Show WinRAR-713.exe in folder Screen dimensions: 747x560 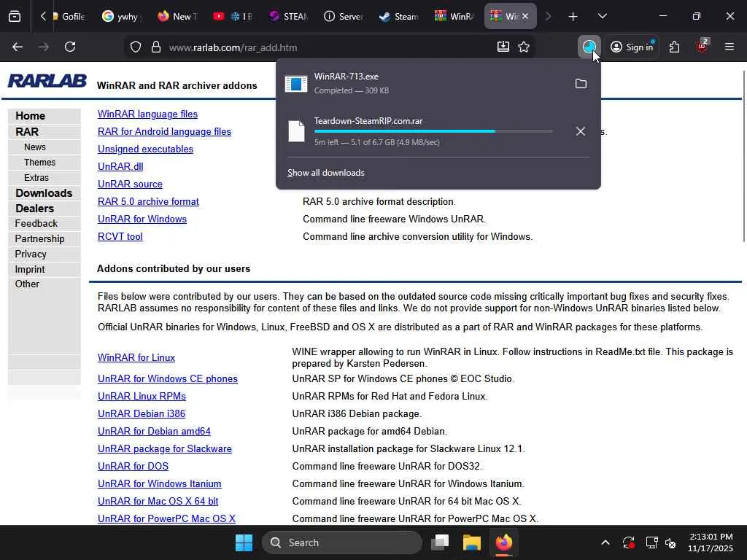pyautogui.click(x=581, y=84)
